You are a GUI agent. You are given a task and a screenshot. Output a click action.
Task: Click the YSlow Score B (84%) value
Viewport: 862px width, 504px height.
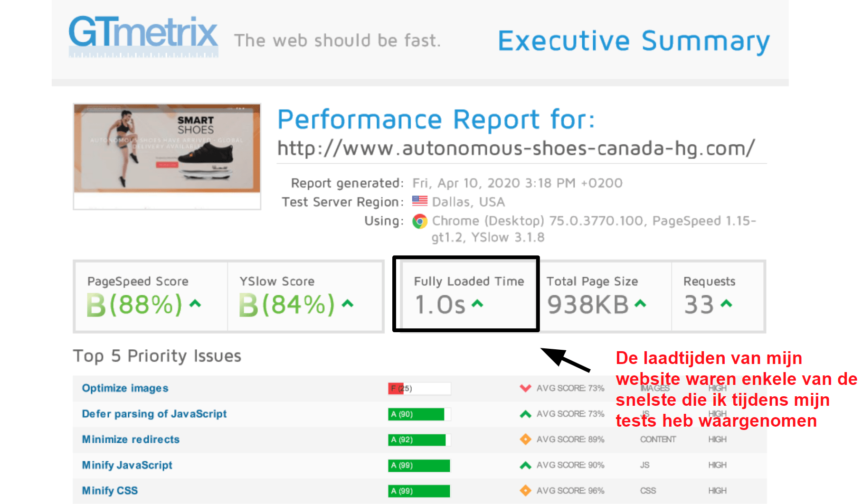[x=287, y=305]
